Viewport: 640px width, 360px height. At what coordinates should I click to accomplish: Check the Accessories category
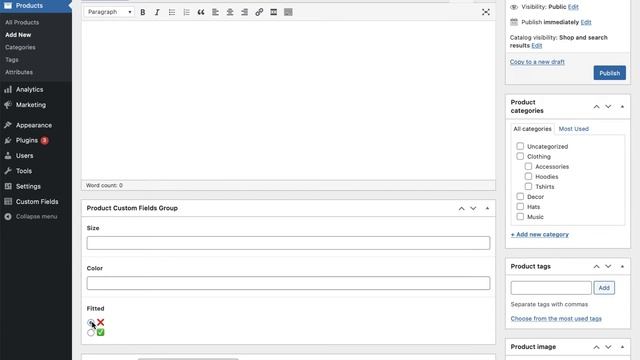point(528,167)
